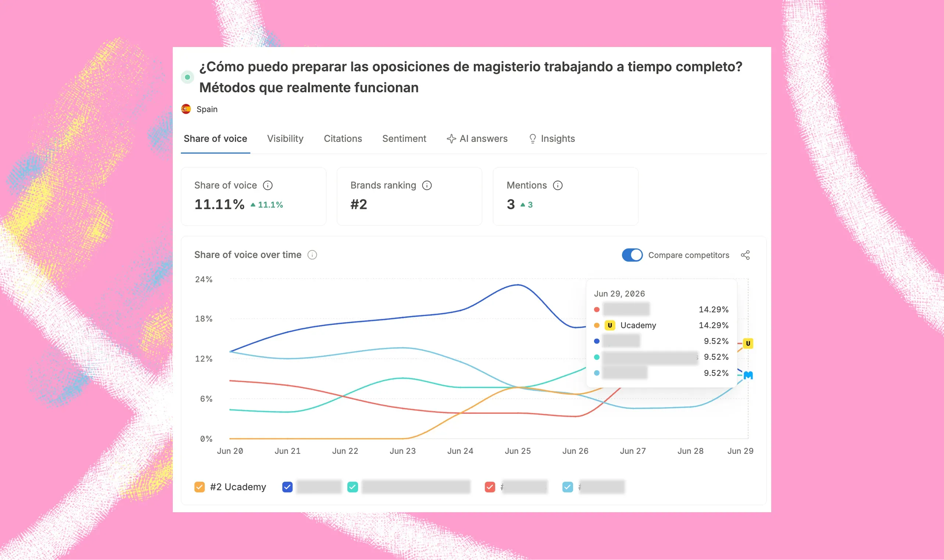Click the #2 brands ranking value
The width and height of the screenshot is (944, 560).
pyautogui.click(x=358, y=204)
